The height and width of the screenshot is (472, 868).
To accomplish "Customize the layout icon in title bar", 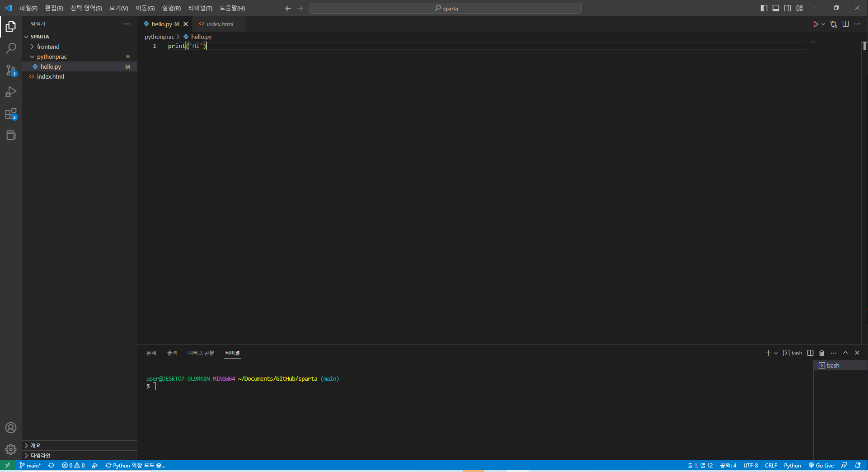I will pyautogui.click(x=800, y=8).
